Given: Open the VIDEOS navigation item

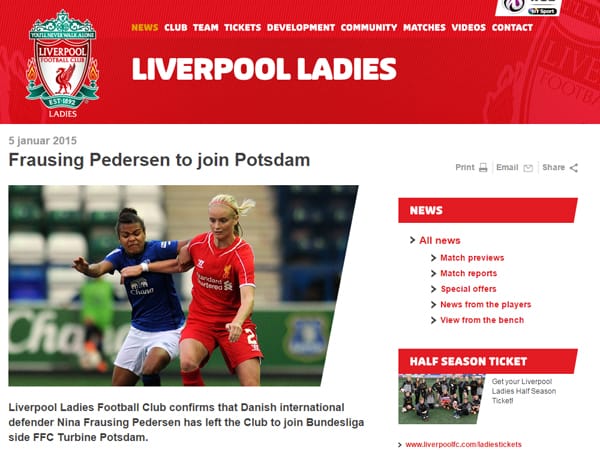Looking at the screenshot, I should 469,28.
